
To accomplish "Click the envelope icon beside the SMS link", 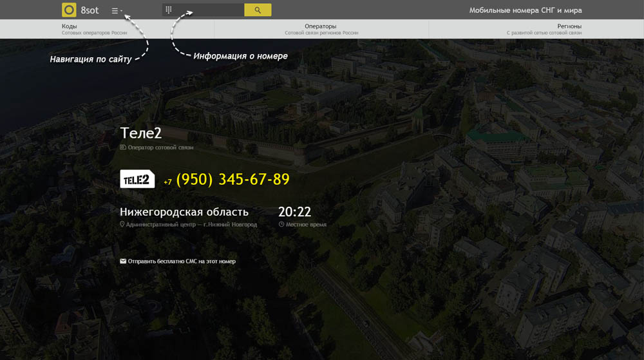I will tap(123, 261).
